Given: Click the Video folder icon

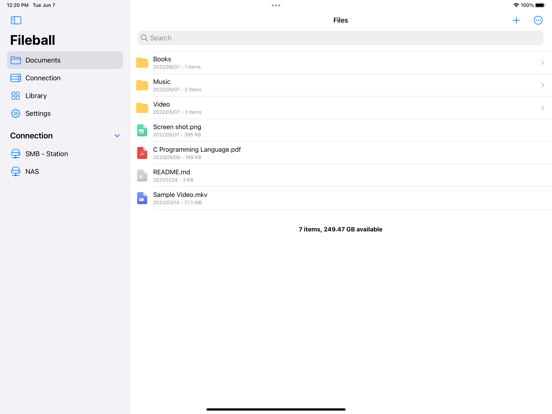Looking at the screenshot, I should [142, 108].
